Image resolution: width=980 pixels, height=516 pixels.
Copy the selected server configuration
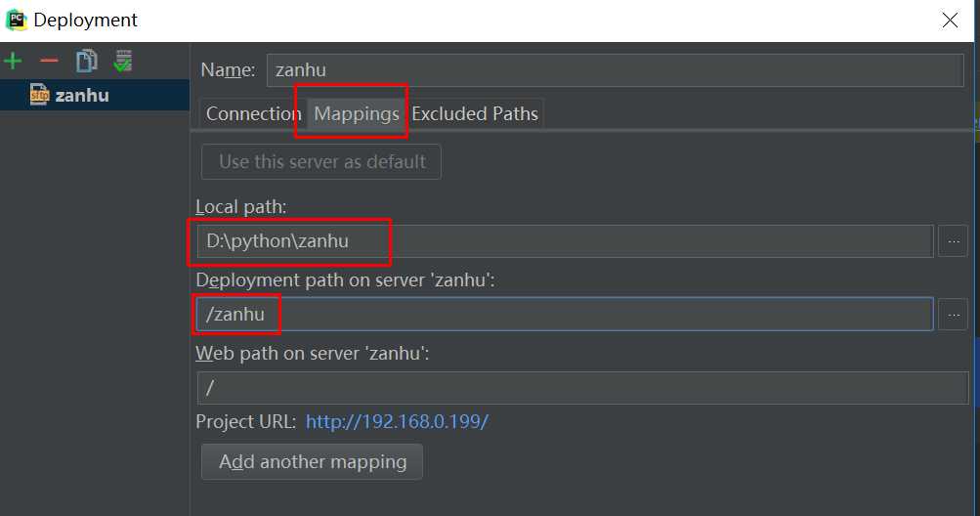click(x=86, y=61)
